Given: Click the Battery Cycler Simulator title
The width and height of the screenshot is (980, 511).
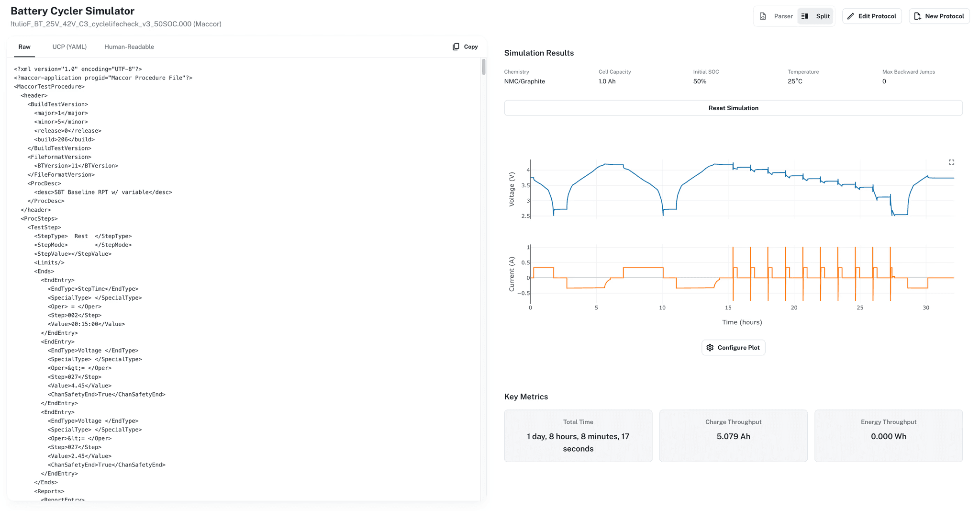Looking at the screenshot, I should click(x=73, y=11).
